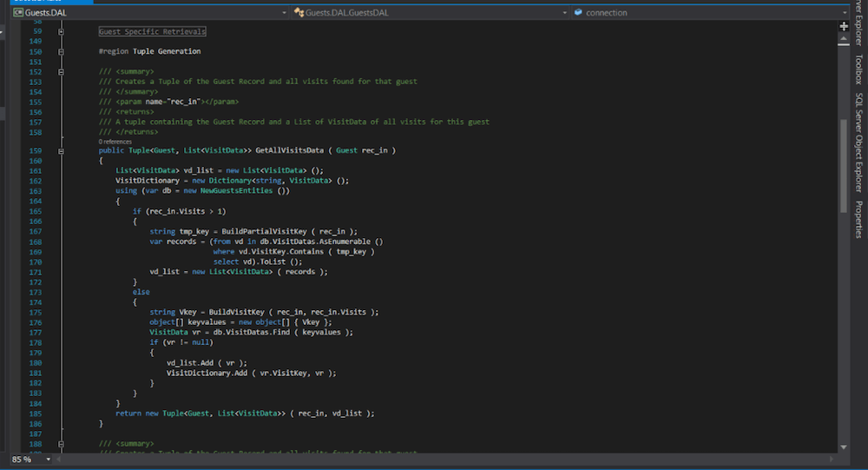Click the vertical scrollbar up arrow
The image size is (868, 470).
coord(843,40)
